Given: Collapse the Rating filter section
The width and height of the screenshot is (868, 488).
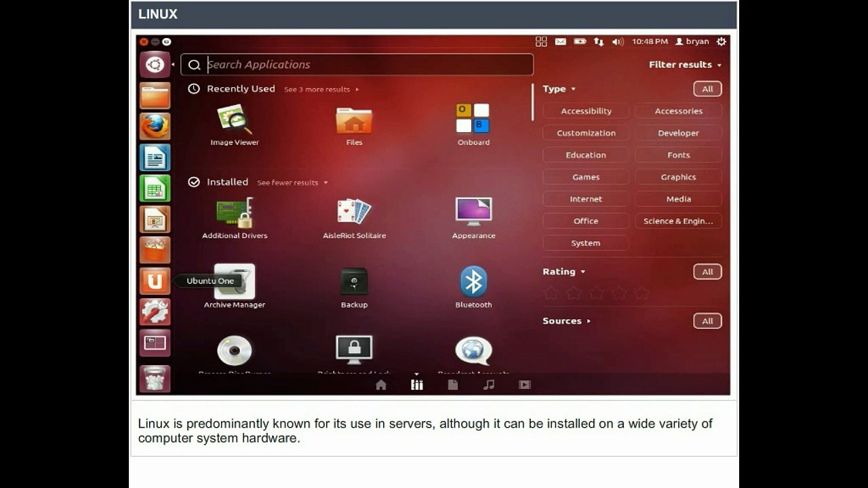Looking at the screenshot, I should (x=564, y=272).
